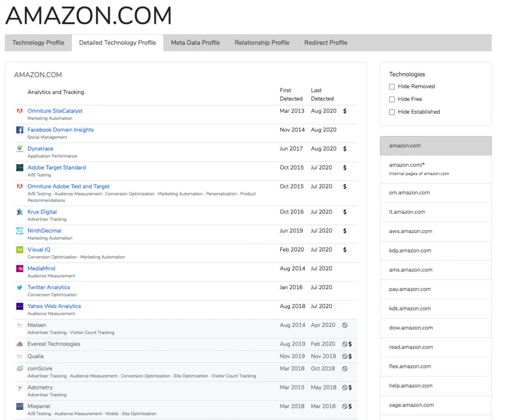Click the Yahoo Web Analytics icon
Screen dimensions: 512x420
pos(19,306)
